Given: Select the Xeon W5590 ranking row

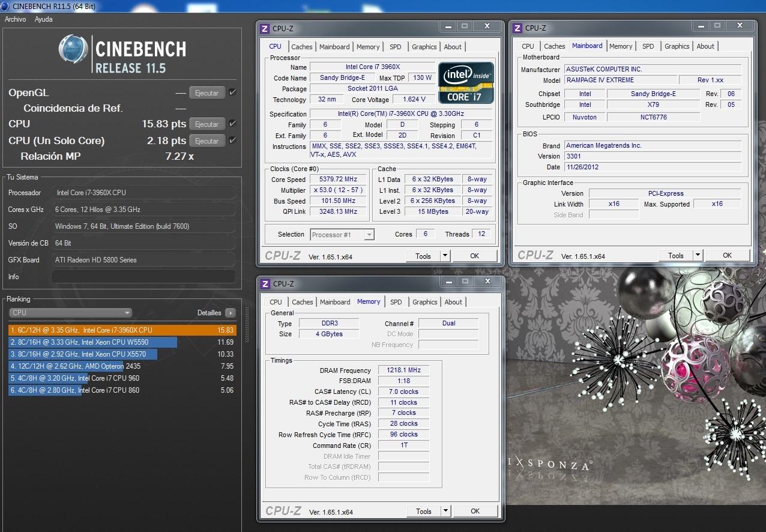Looking at the screenshot, I should click(x=122, y=342).
